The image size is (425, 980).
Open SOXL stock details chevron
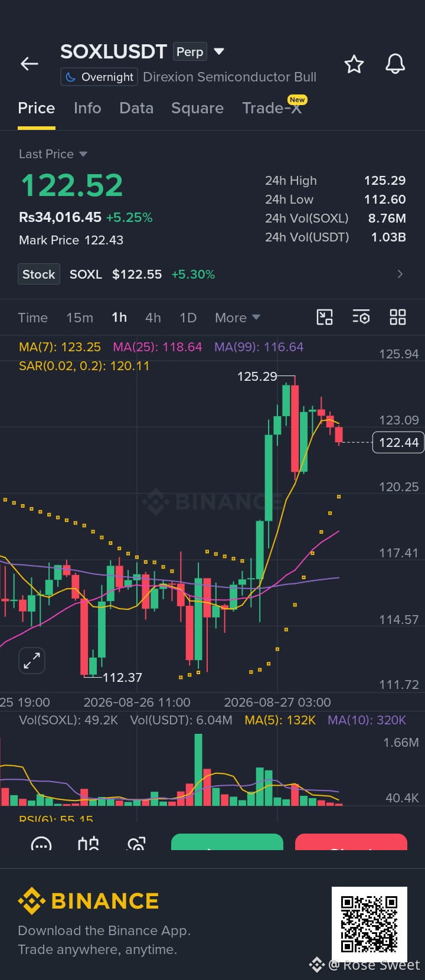[400, 274]
